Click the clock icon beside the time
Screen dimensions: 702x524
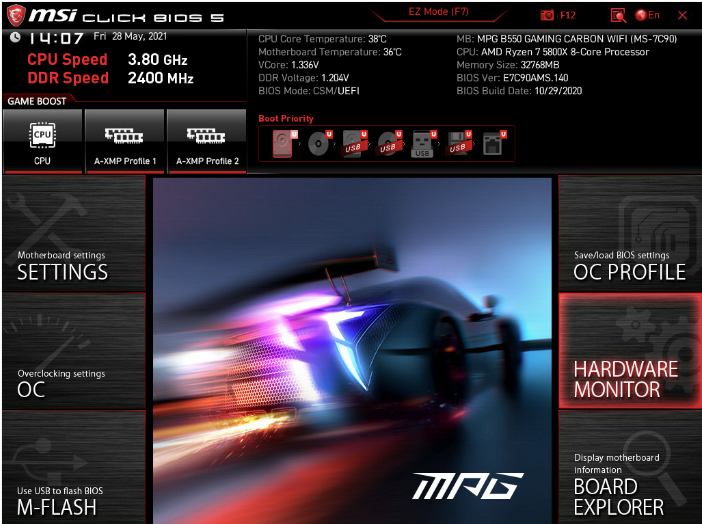[15, 37]
